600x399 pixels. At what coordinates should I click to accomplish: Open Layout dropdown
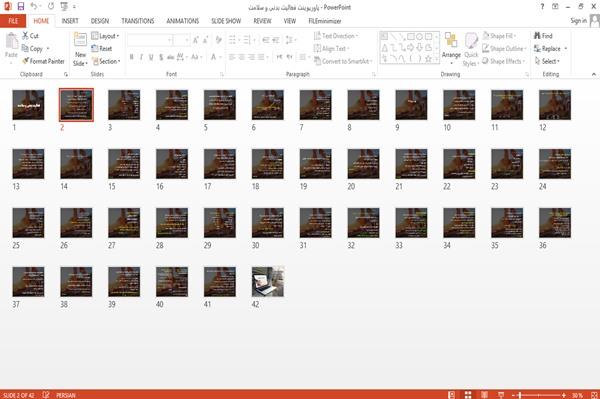[x=105, y=36]
